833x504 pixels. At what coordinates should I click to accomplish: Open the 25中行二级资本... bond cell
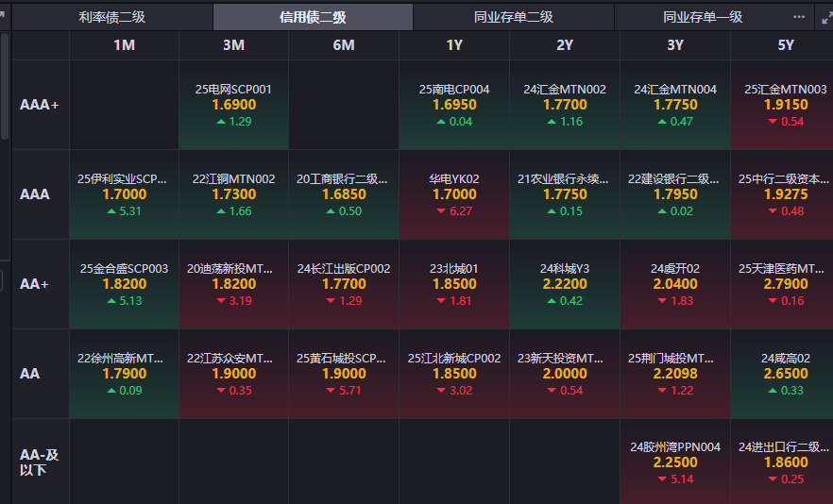(782, 194)
